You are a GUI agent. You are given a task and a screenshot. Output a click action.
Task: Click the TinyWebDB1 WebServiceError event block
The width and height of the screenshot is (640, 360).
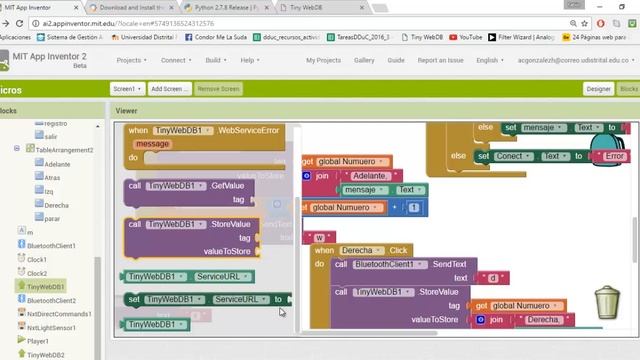coord(204,147)
